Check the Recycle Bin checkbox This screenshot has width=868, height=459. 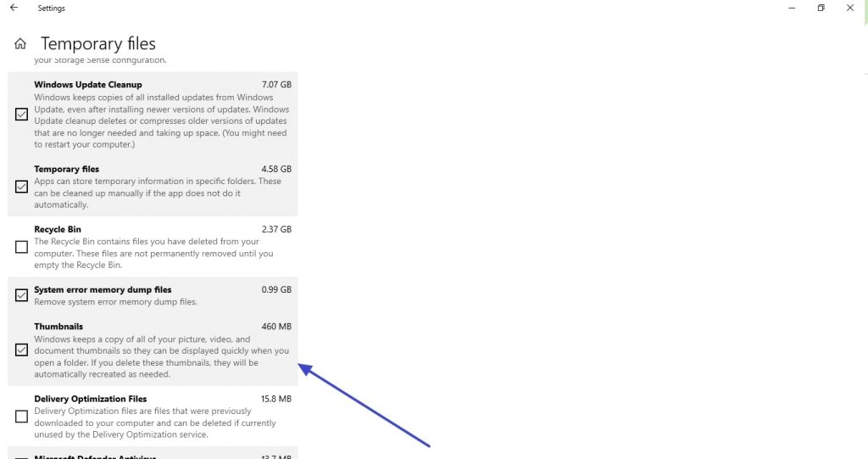pyautogui.click(x=21, y=247)
